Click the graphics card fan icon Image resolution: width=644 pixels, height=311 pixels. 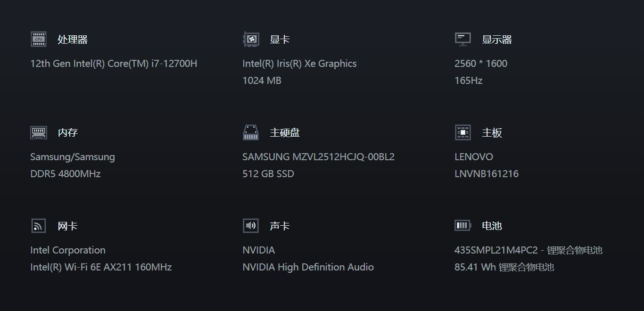pos(251,39)
